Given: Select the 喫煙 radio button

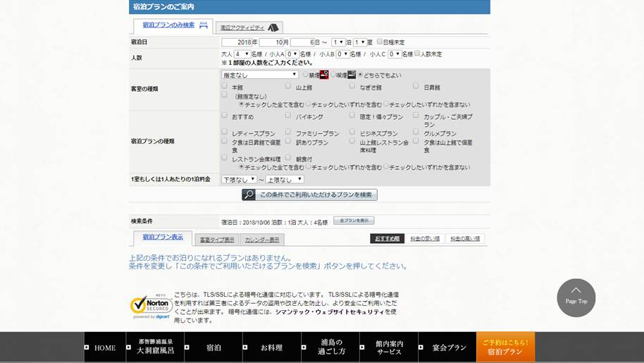Looking at the screenshot, I should pyautogui.click(x=333, y=75).
